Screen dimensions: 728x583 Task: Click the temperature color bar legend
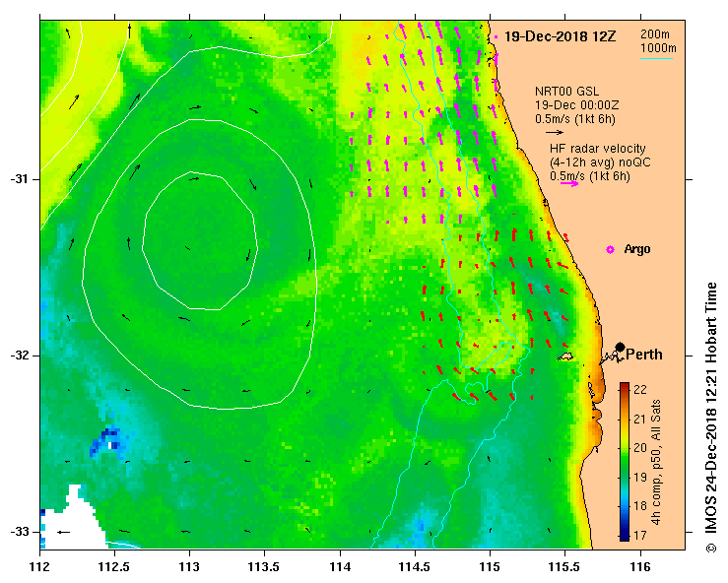(625, 462)
